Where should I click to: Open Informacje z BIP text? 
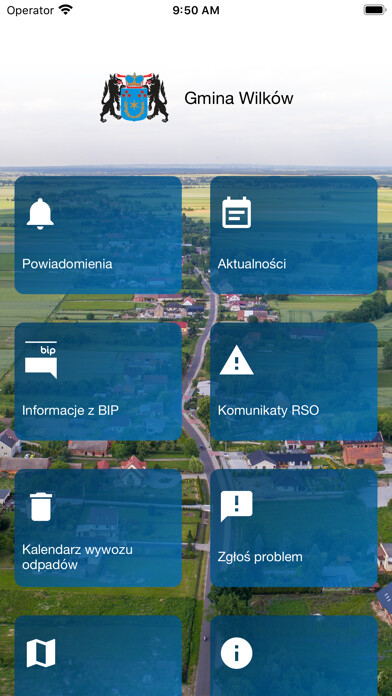pyautogui.click(x=71, y=411)
